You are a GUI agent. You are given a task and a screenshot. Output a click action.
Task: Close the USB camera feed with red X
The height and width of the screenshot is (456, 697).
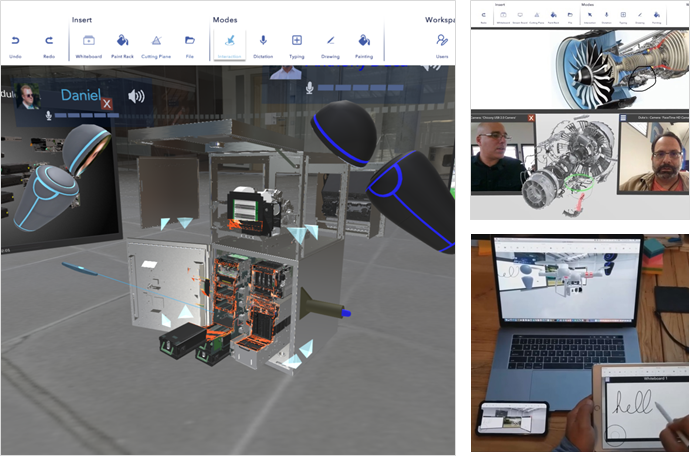pyautogui.click(x=531, y=118)
